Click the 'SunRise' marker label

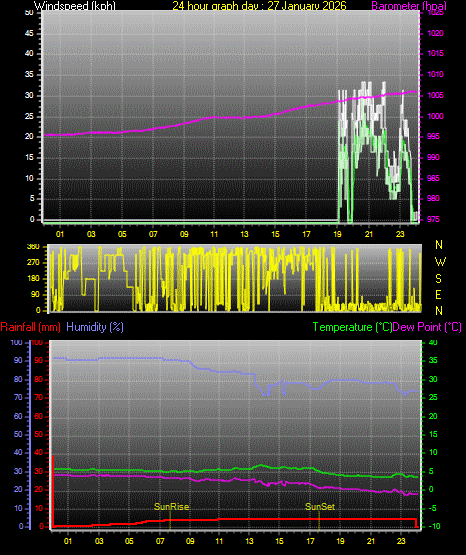(x=171, y=507)
